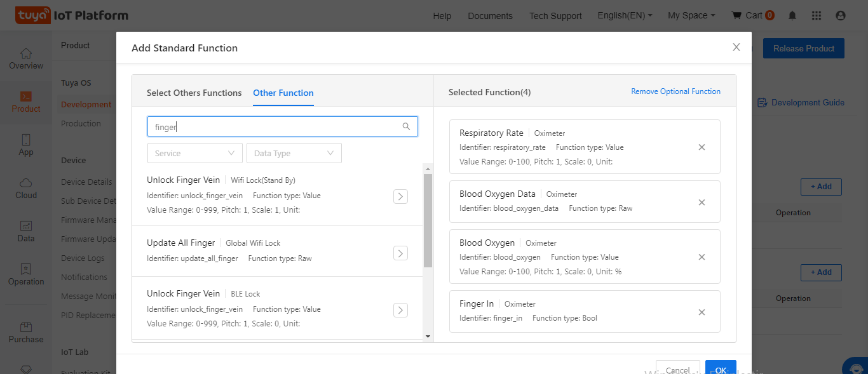Click scrollbar down arrow in function list
Screen dimensions: 868x374
pyautogui.click(x=428, y=336)
